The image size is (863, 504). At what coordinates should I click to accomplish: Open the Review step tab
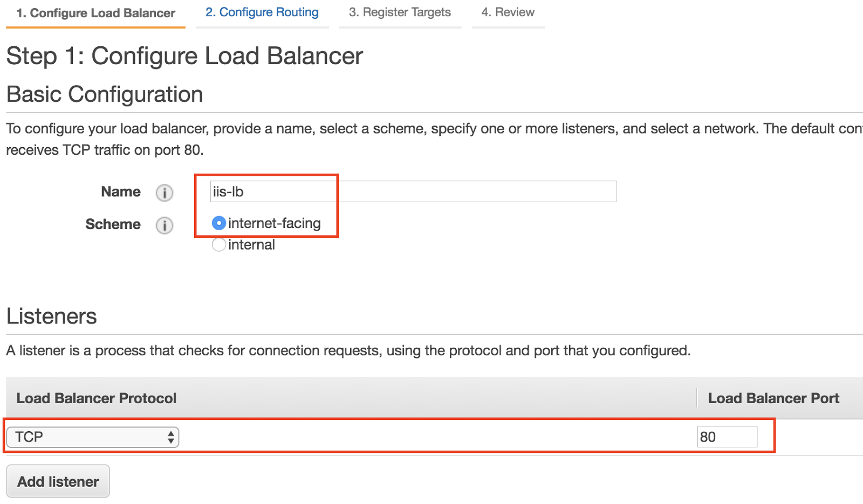click(x=508, y=12)
